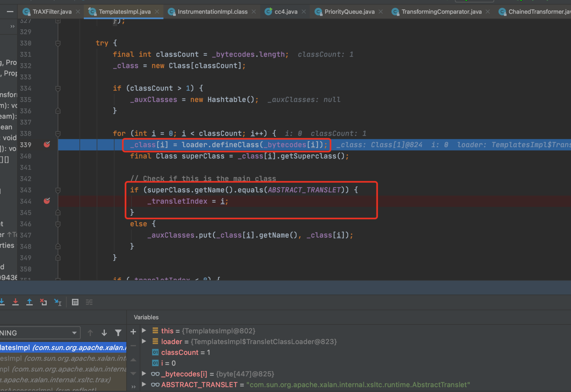Click the hide panel dash icon beside the tabs
Viewport: 571px width, 392px height.
(x=10, y=11)
